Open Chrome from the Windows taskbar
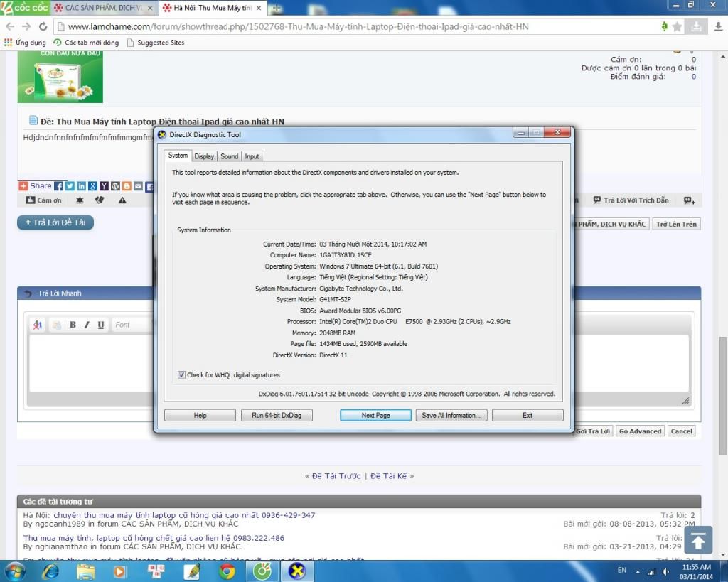728x582 pixels. [x=227, y=571]
